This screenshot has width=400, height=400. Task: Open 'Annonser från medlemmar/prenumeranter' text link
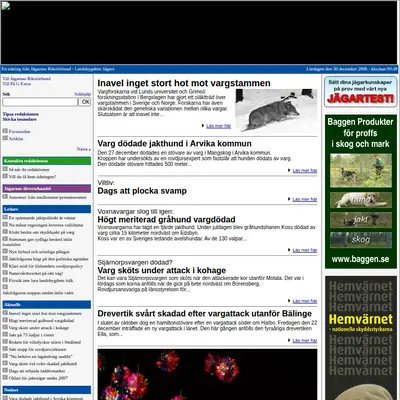click(48, 197)
